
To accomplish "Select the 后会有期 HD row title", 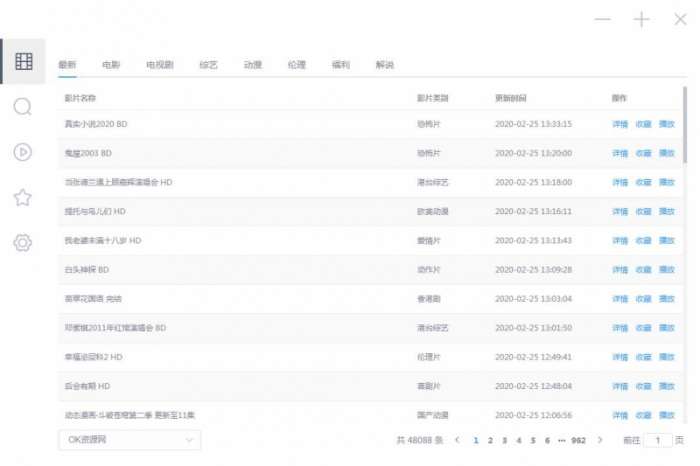I will coord(87,386).
